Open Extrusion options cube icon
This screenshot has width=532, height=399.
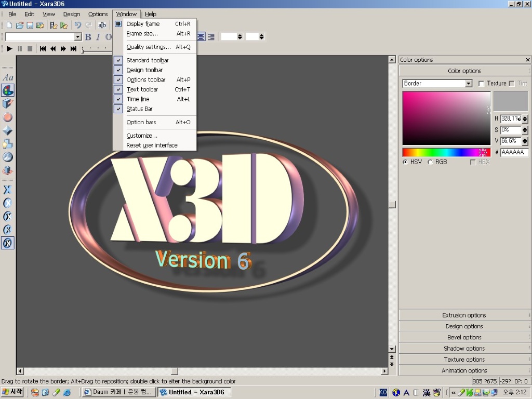tap(8, 104)
